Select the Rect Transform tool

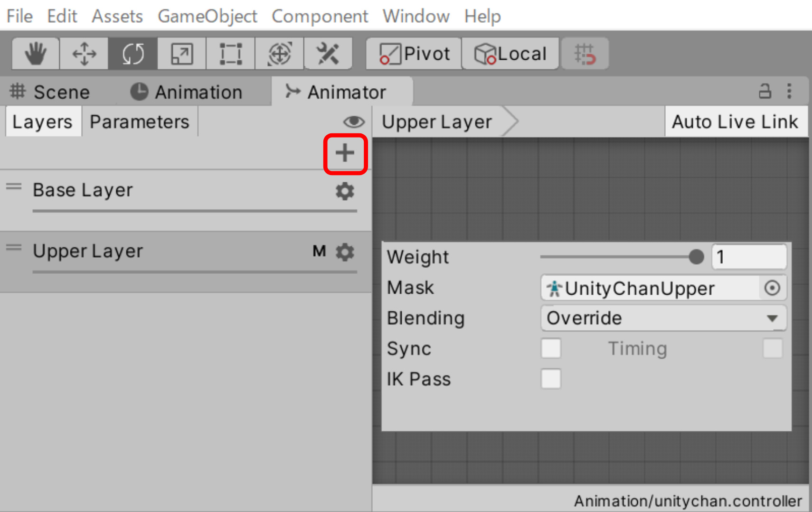tap(230, 54)
